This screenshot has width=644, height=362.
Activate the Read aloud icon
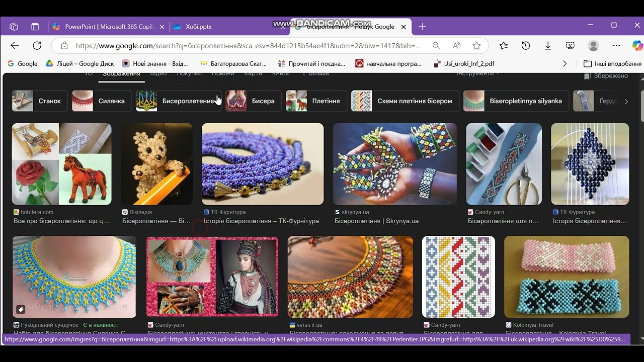pyautogui.click(x=456, y=46)
